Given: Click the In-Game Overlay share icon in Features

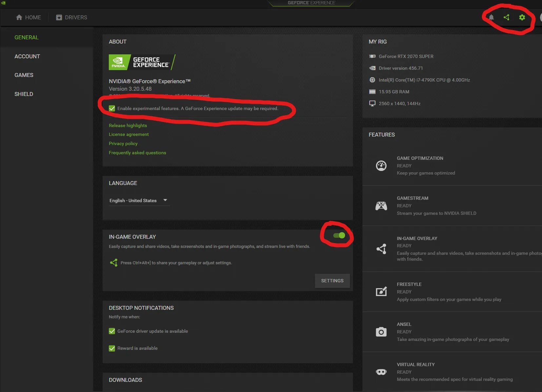Looking at the screenshot, I should pyautogui.click(x=381, y=249).
